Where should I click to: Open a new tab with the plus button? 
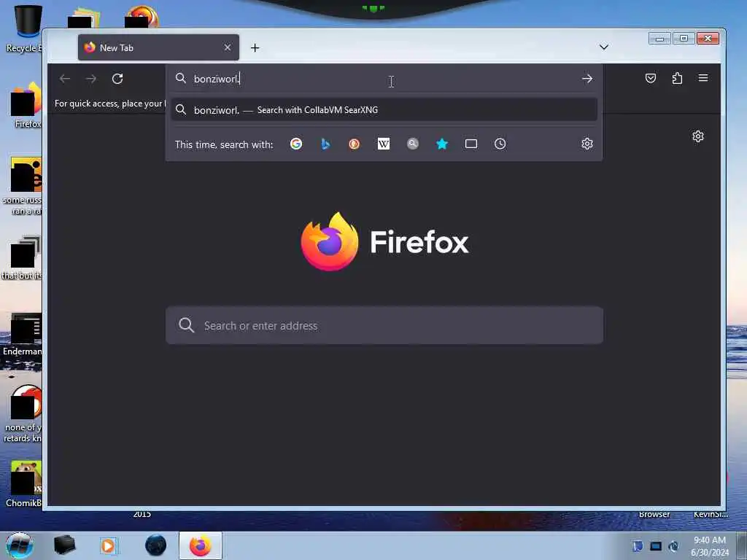tap(255, 47)
